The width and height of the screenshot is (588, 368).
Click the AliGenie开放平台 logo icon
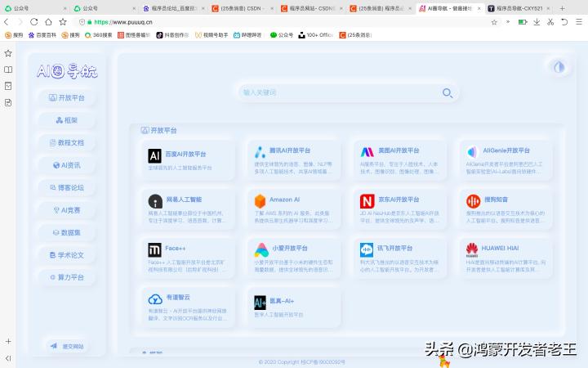472,152
